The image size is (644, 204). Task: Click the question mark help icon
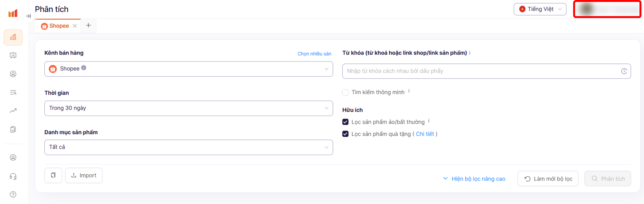click(13, 194)
